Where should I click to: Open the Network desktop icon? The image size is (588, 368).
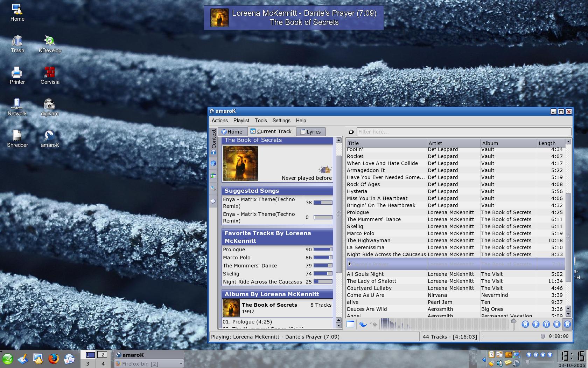click(x=17, y=107)
